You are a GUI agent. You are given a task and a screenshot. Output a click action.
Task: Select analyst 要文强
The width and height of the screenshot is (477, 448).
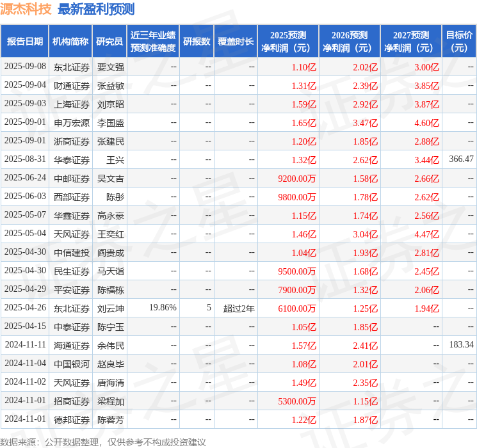click(111, 67)
